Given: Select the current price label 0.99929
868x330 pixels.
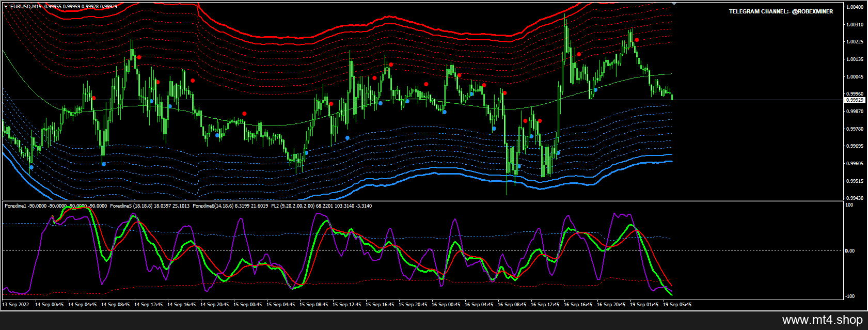Looking at the screenshot, I should [855, 100].
